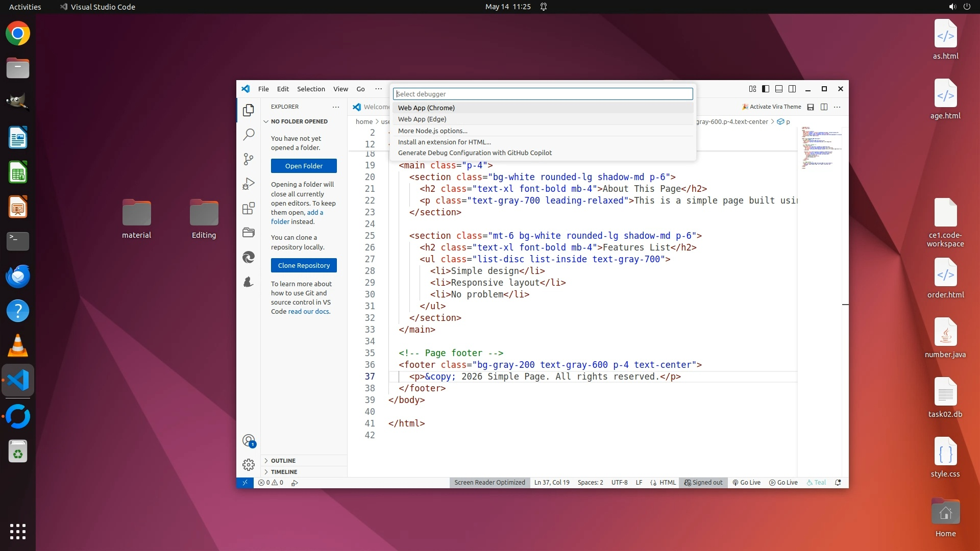Toggle the Secondary Side Bar layout button
This screenshot has width=980, height=551.
tap(792, 89)
